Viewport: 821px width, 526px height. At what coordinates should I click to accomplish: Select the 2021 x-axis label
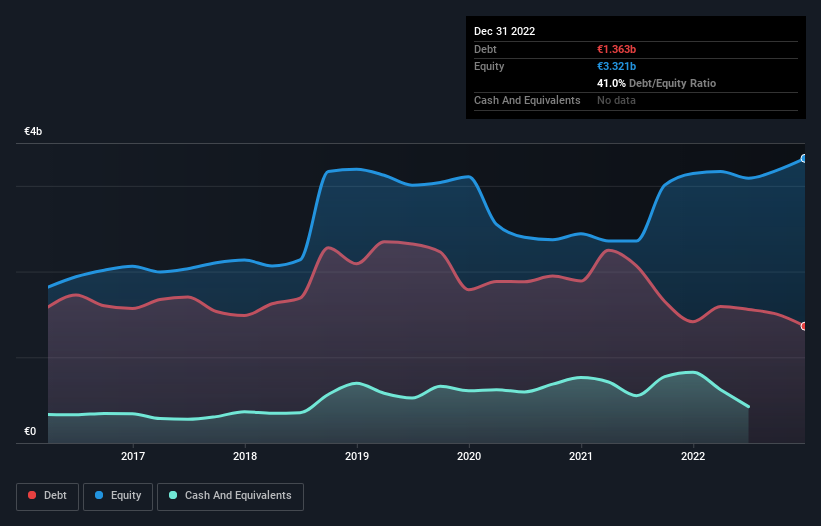click(x=581, y=456)
